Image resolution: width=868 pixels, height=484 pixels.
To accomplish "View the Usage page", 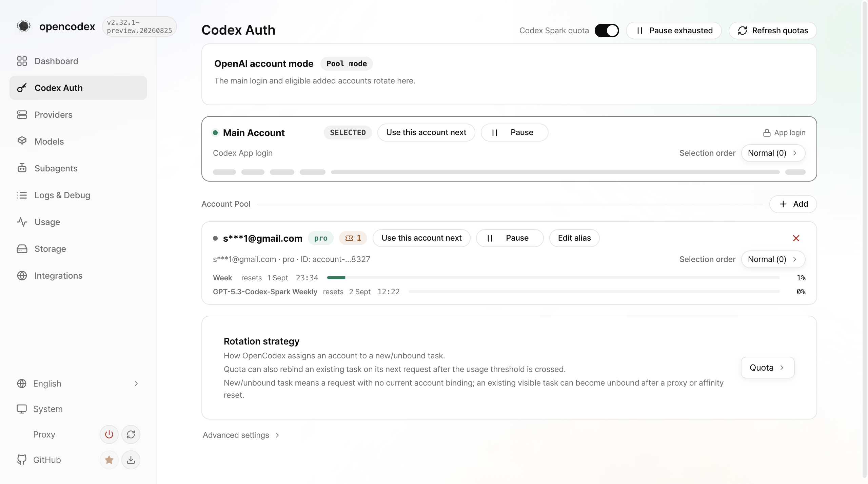I will click(x=78, y=222).
